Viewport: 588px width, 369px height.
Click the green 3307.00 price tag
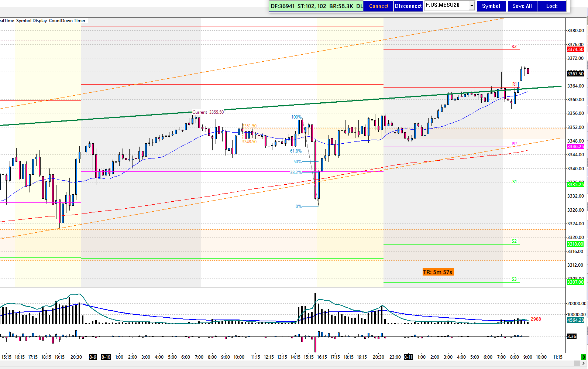(x=575, y=282)
